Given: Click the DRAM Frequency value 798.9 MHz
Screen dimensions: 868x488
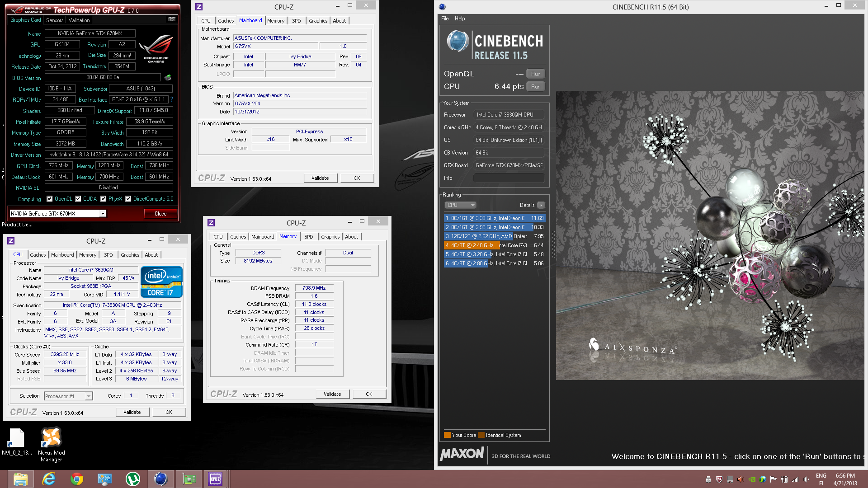Looking at the screenshot, I should [314, 288].
